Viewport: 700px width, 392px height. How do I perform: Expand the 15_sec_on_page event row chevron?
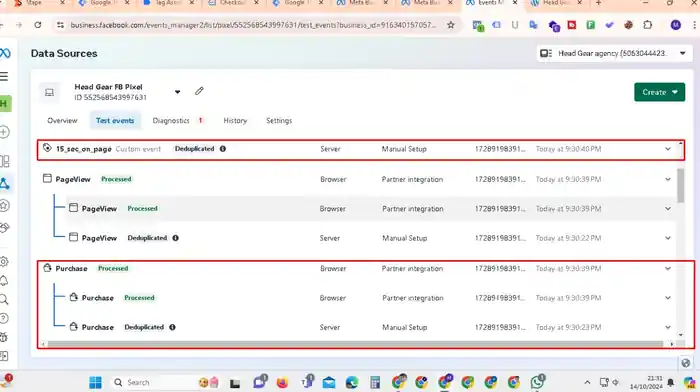[668, 149]
